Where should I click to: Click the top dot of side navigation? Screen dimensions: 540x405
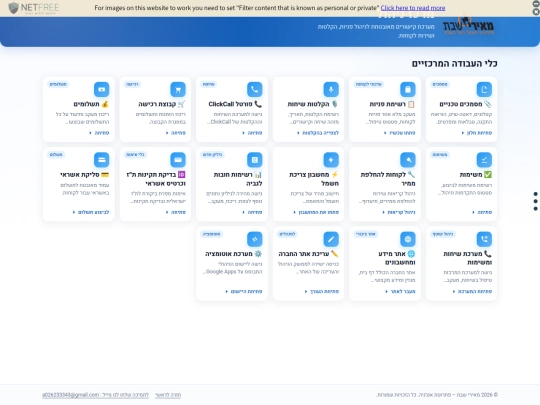[536, 194]
